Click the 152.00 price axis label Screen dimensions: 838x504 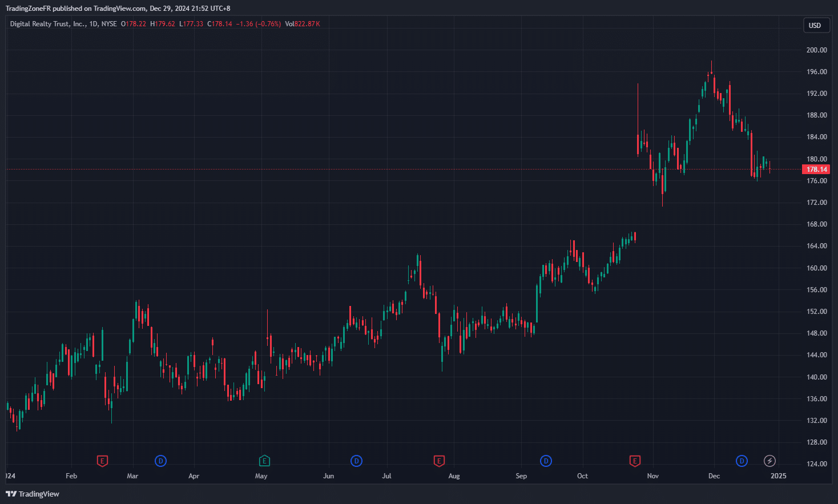coord(816,312)
